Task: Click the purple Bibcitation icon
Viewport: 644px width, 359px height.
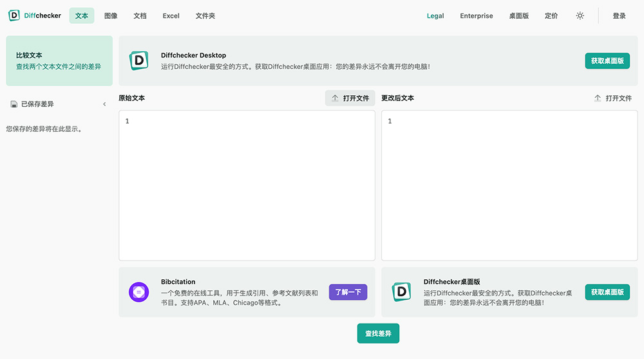Action: coord(139,292)
